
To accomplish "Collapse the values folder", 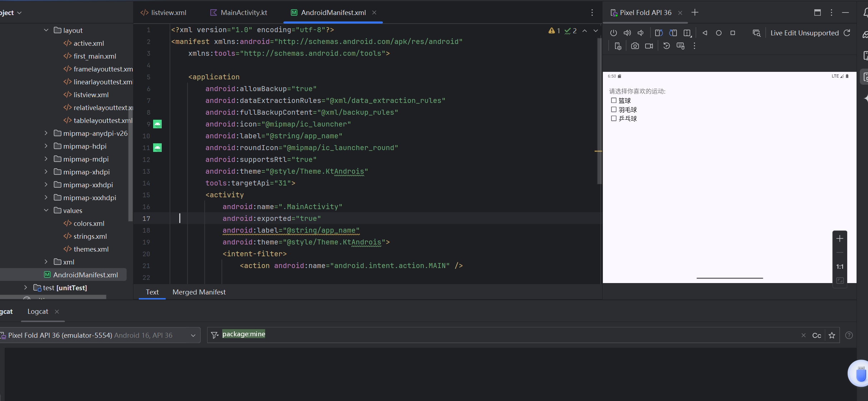I will [46, 211].
